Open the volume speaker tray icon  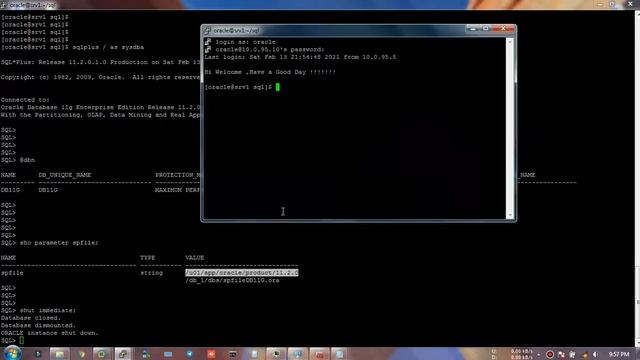point(596,355)
